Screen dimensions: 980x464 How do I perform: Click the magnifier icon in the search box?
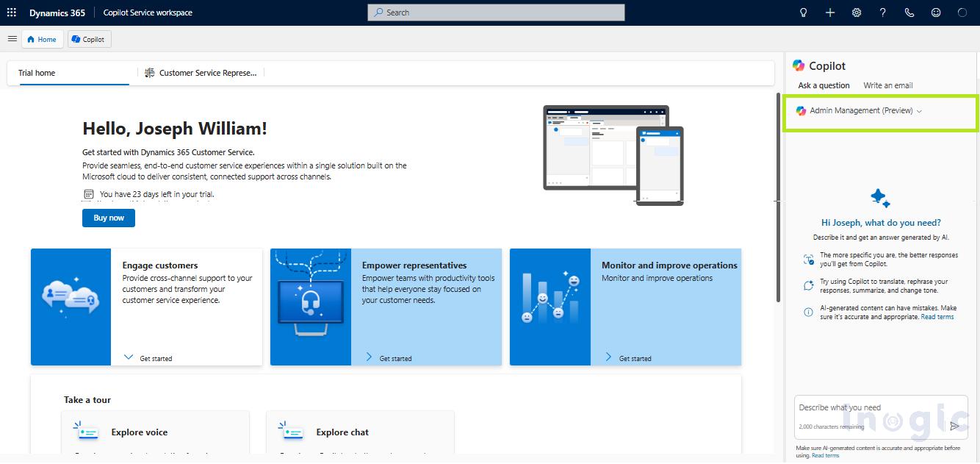click(x=378, y=13)
